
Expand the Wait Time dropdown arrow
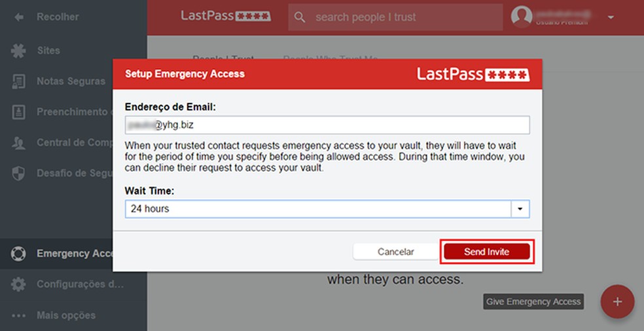[520, 209]
